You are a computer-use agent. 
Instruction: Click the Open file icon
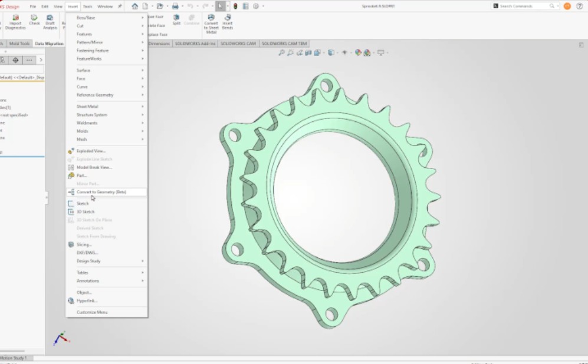[x=160, y=6]
